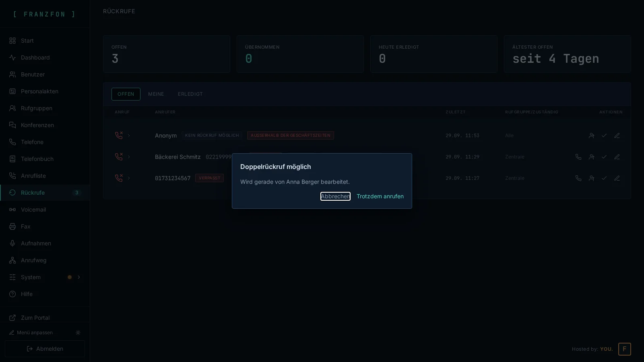Edit the Bäckerei Schmitz callback note
Screen dimensions: 644x362
(x=617, y=157)
